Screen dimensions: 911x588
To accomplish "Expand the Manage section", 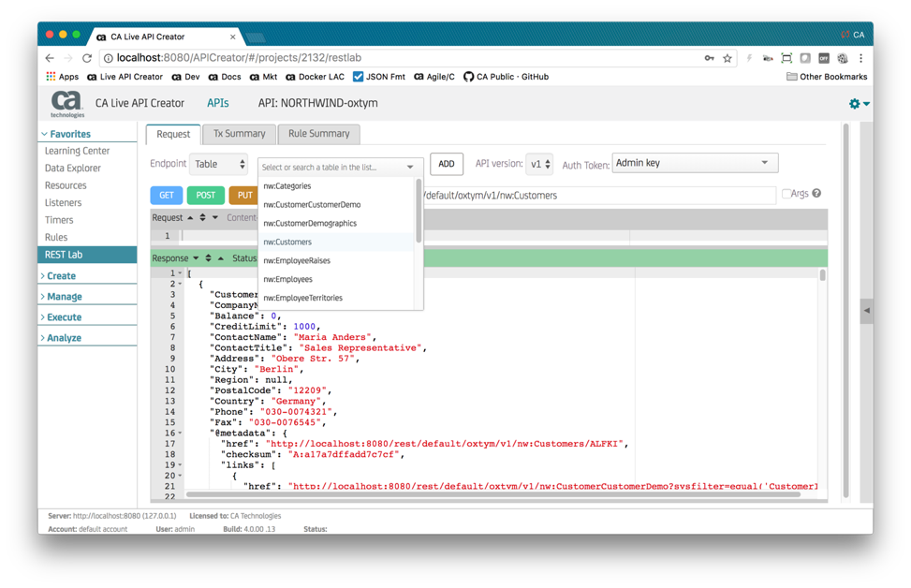I will [x=61, y=297].
